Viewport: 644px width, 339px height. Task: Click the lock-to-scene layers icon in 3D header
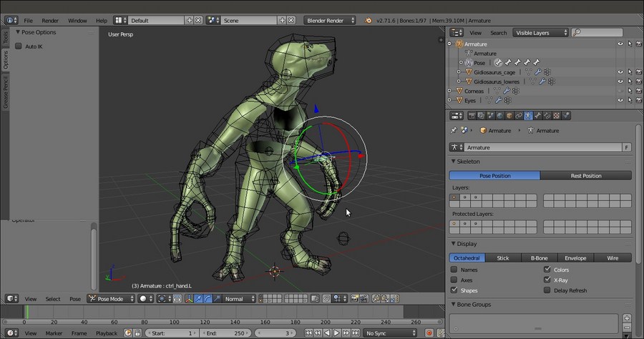[315, 299]
